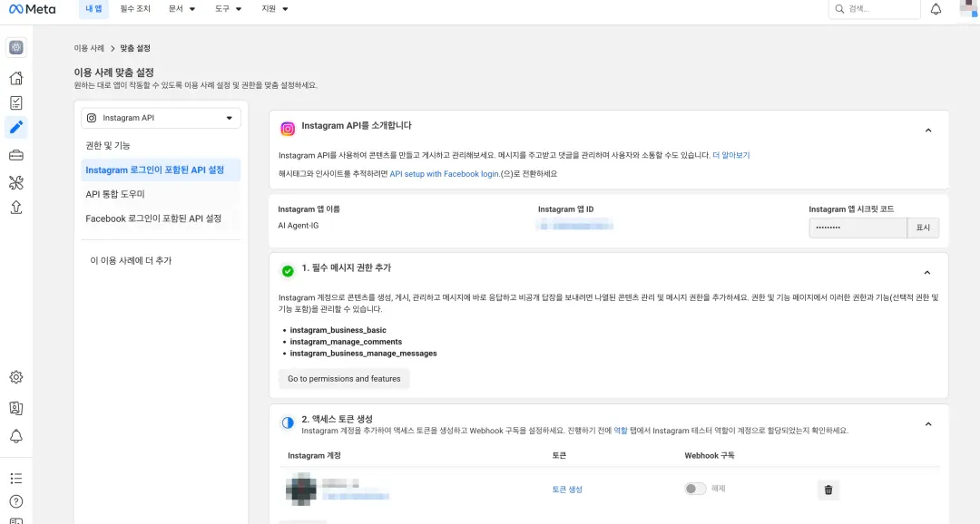Open 필수 조치 in the top menu
The height and width of the screenshot is (524, 980).
point(135,9)
